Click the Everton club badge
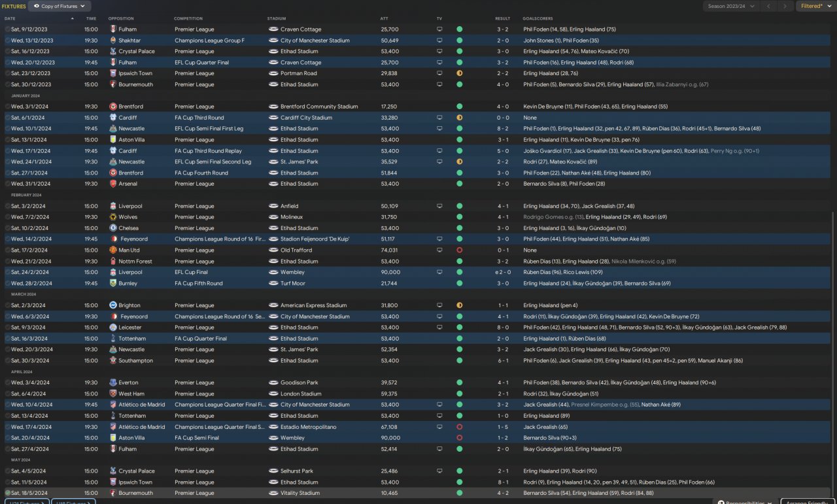 113,382
